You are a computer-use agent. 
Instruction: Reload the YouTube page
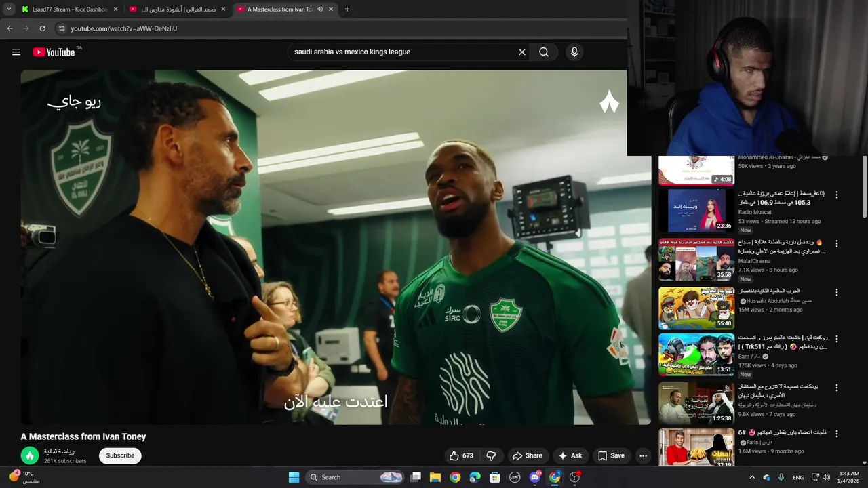[x=42, y=28]
